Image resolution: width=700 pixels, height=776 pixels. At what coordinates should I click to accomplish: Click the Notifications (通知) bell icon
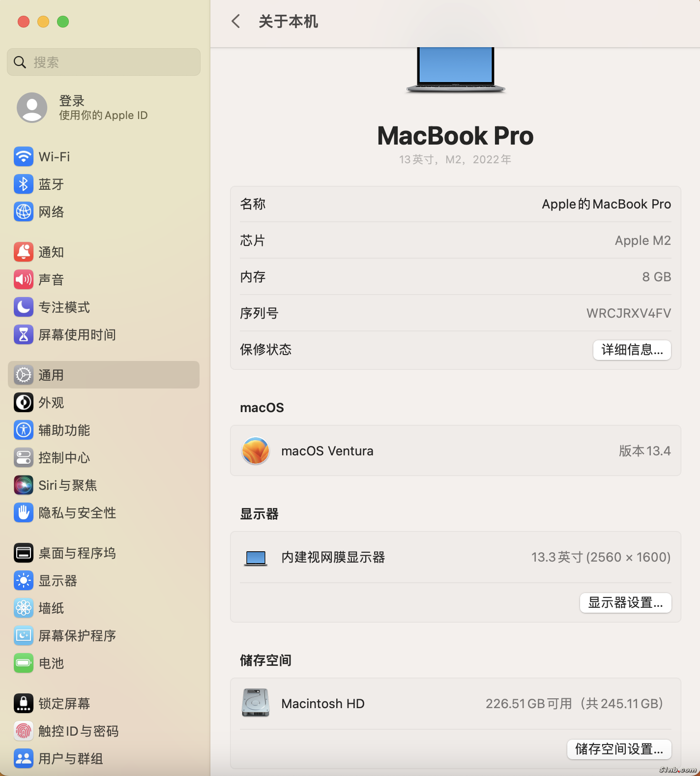[x=24, y=252]
